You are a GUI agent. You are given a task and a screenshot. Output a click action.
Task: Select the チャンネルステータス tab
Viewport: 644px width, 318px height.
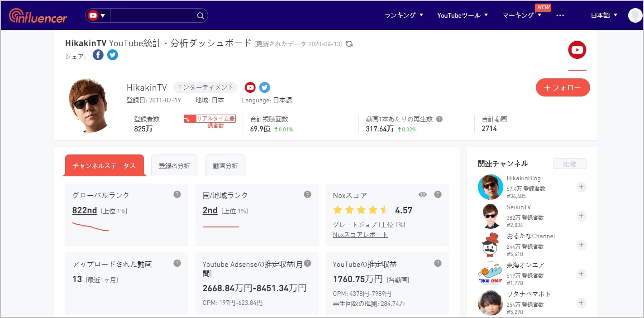[x=105, y=165]
